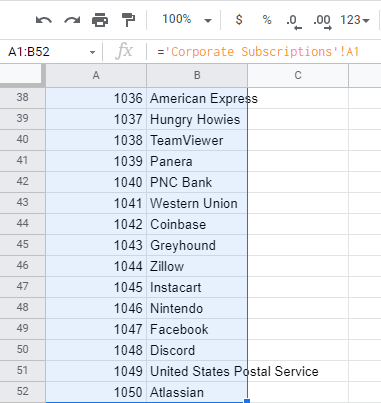Select row 42 header
This screenshot has height=403, width=381.
point(22,182)
